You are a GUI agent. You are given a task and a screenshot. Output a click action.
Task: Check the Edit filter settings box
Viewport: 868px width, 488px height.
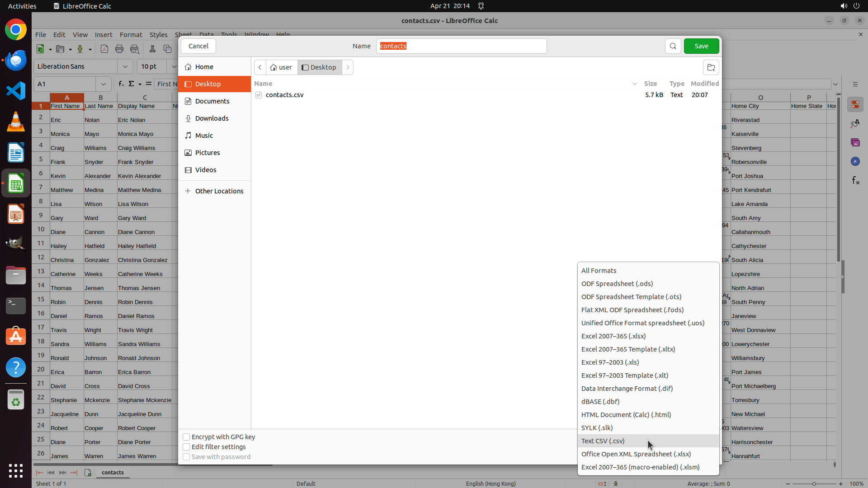[x=186, y=447]
